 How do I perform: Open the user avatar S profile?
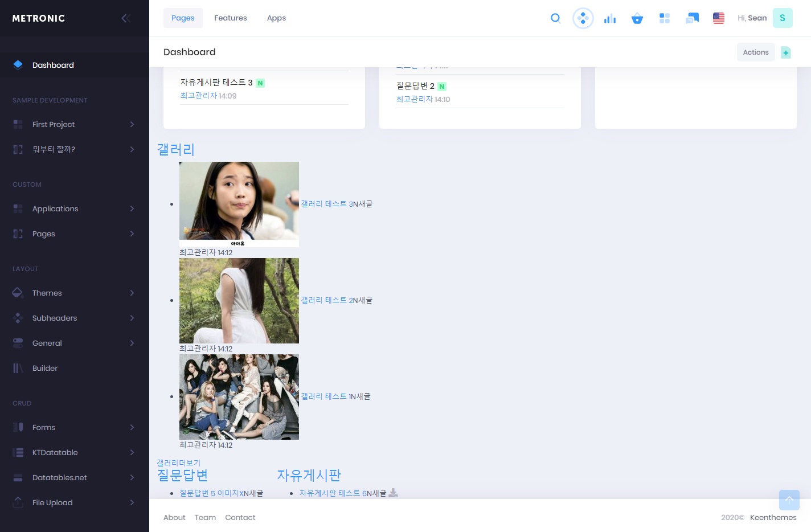(x=782, y=18)
